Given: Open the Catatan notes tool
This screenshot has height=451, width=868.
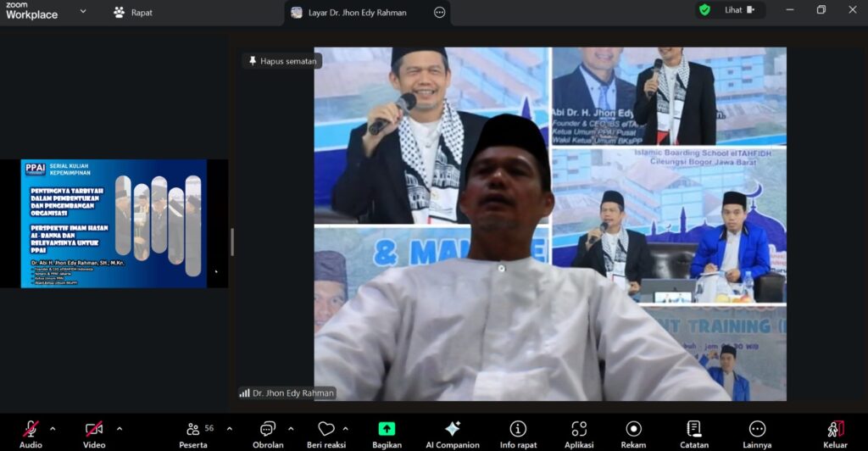Looking at the screenshot, I should click(x=694, y=434).
